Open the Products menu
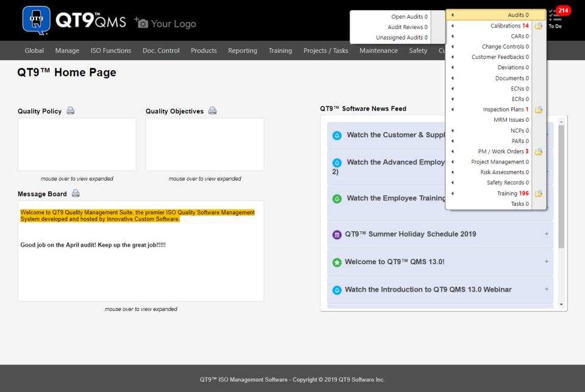Screen dimensions: 585x392 pyautogui.click(x=204, y=51)
